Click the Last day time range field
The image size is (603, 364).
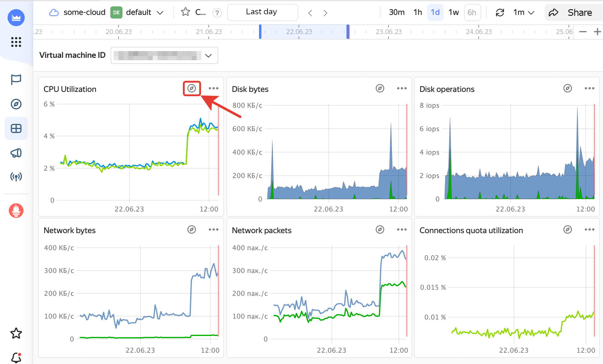point(262,12)
